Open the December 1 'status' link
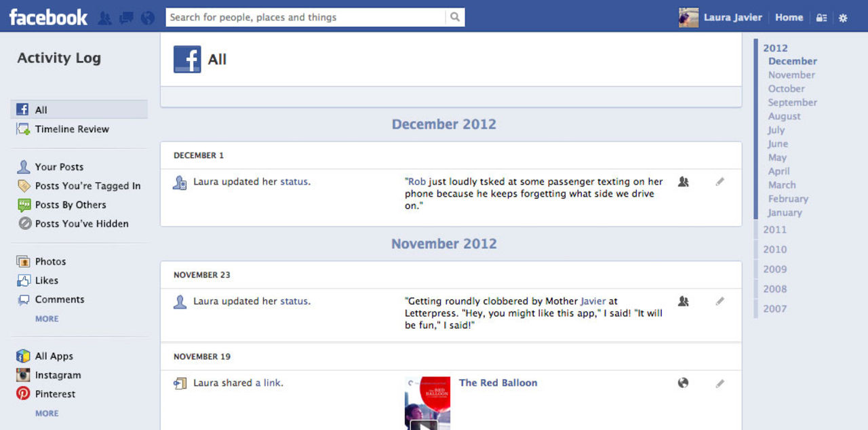This screenshot has height=430, width=868. coord(294,182)
